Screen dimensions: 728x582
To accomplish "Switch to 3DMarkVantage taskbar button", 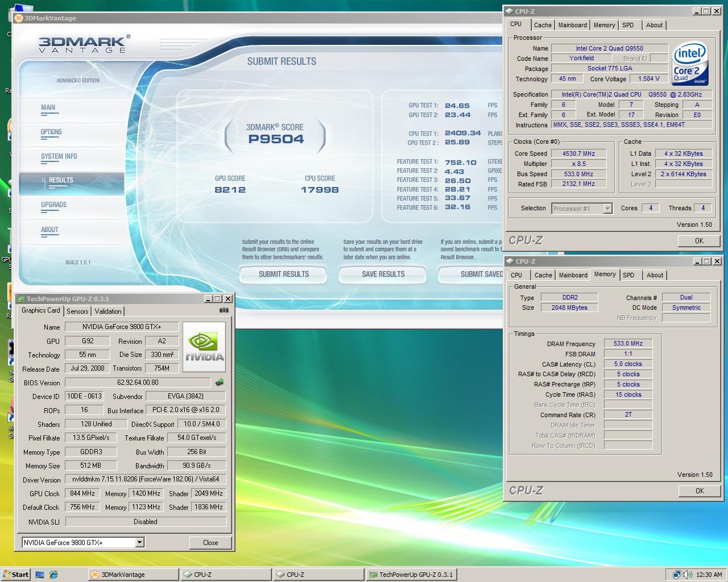I will (133, 575).
